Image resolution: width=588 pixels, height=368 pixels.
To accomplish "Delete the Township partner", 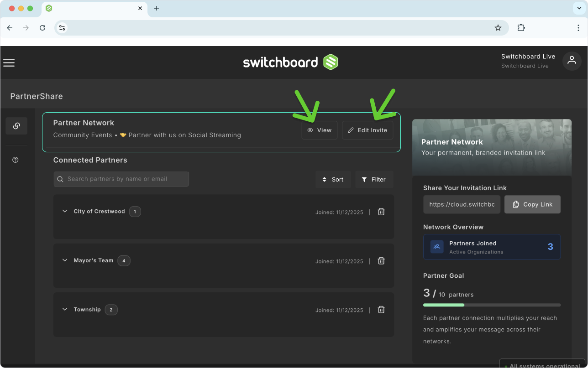I will [x=381, y=310].
